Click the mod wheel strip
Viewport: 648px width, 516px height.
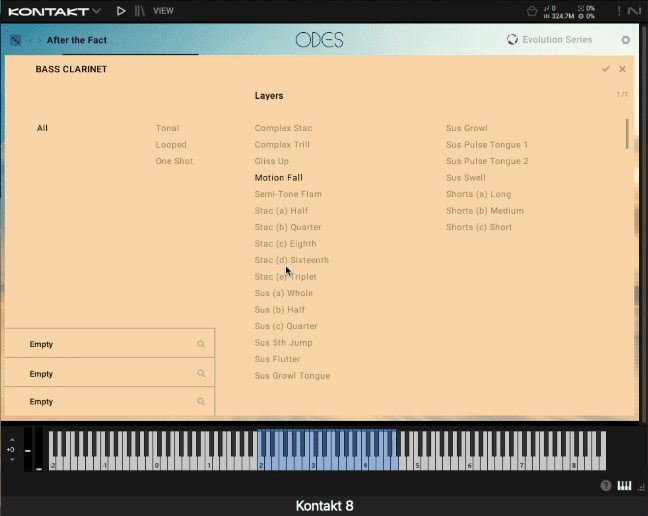pyautogui.click(x=39, y=449)
